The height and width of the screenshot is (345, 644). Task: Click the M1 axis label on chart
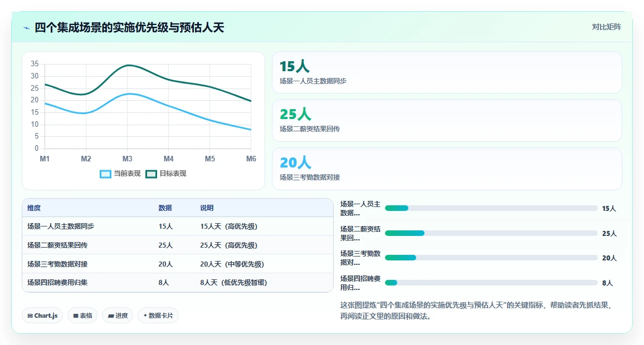45,159
